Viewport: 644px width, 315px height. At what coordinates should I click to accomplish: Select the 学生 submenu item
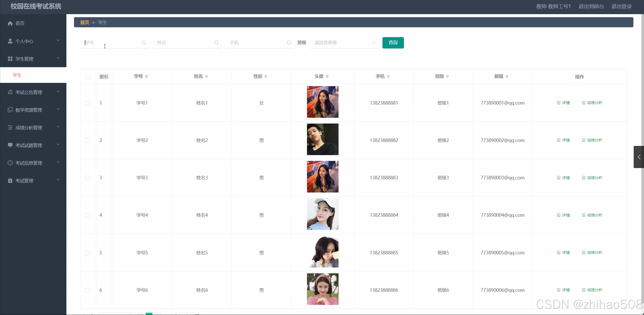click(17, 75)
